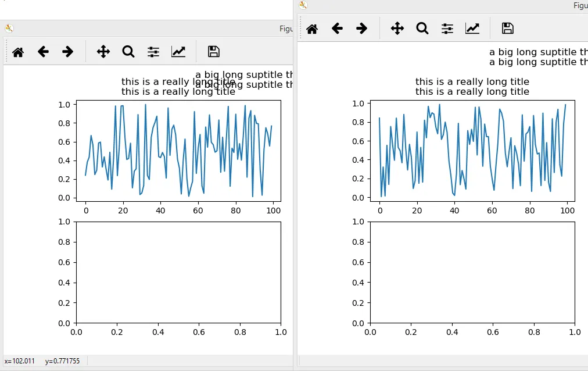Click the Back arrow in the right figure toolbar
The width and height of the screenshot is (588, 371).
(x=337, y=28)
